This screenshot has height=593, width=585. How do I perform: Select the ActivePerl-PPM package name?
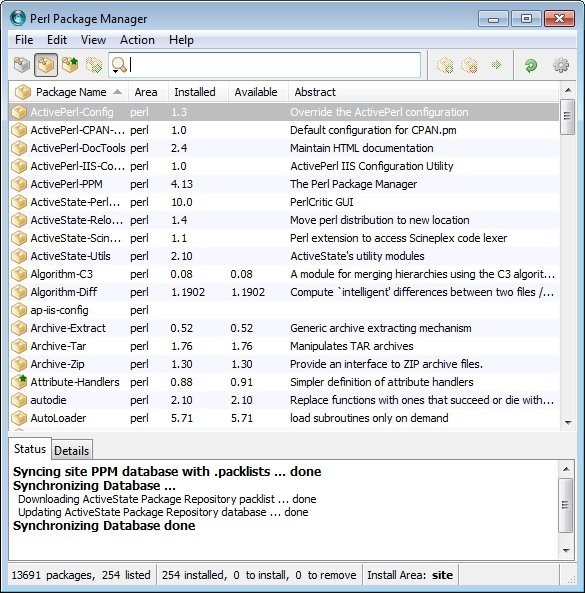click(x=67, y=184)
